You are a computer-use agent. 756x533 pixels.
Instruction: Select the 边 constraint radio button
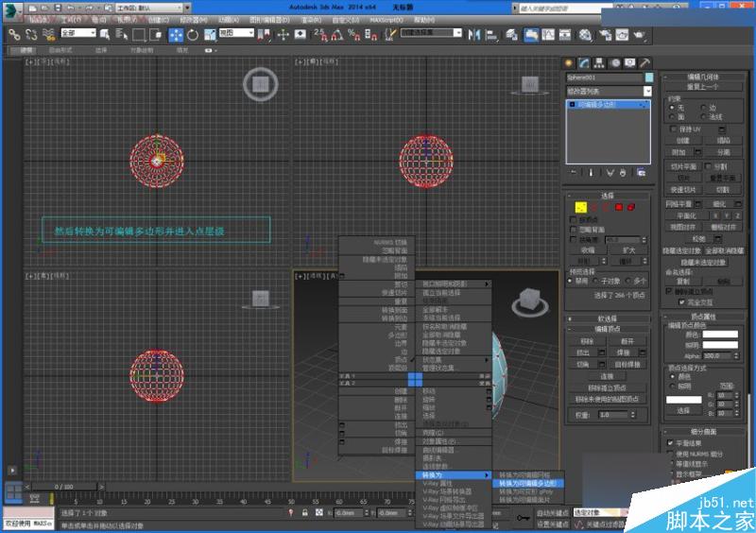(703, 108)
